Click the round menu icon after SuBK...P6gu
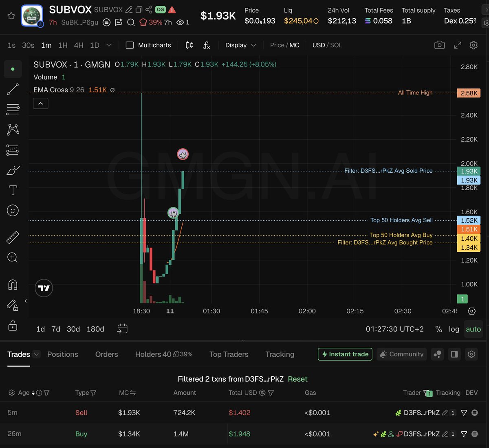The height and width of the screenshot is (448, 489). 106,22
